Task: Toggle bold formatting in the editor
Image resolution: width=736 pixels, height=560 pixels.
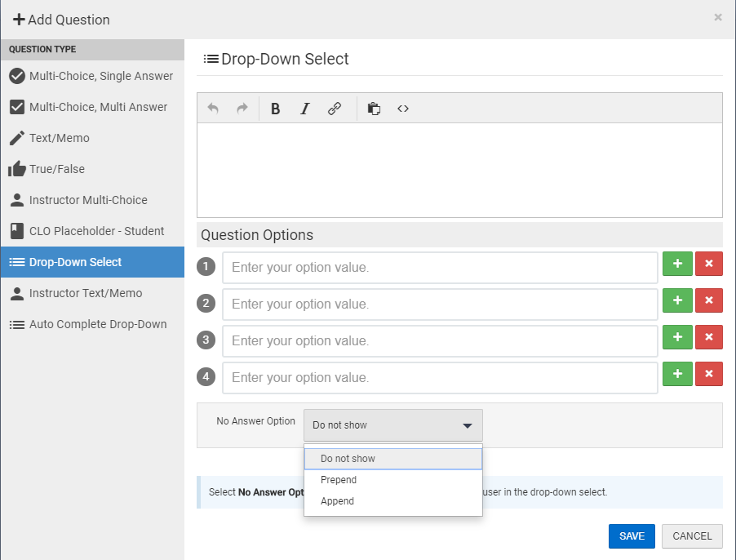Action: (276, 109)
